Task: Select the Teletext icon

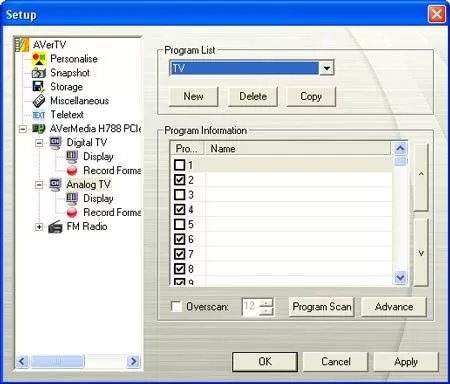Action: 39,115
